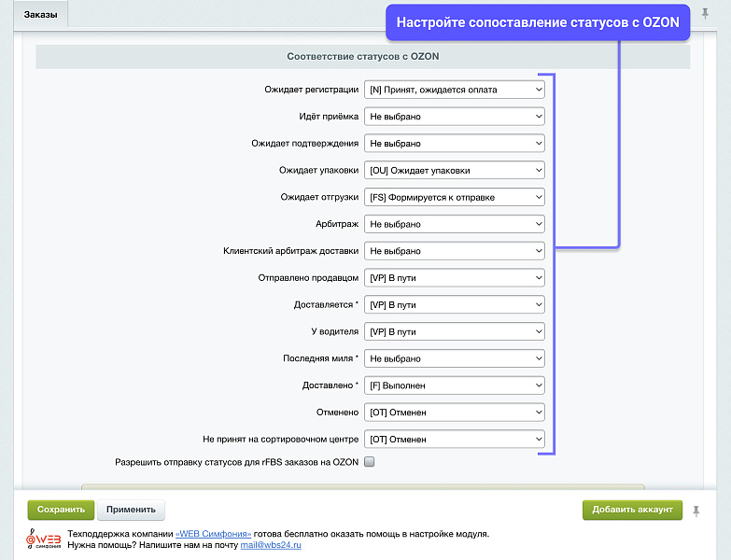Viewport: 731px width, 560px height.
Task: Click the Добавить аккаунт button
Action: click(632, 510)
